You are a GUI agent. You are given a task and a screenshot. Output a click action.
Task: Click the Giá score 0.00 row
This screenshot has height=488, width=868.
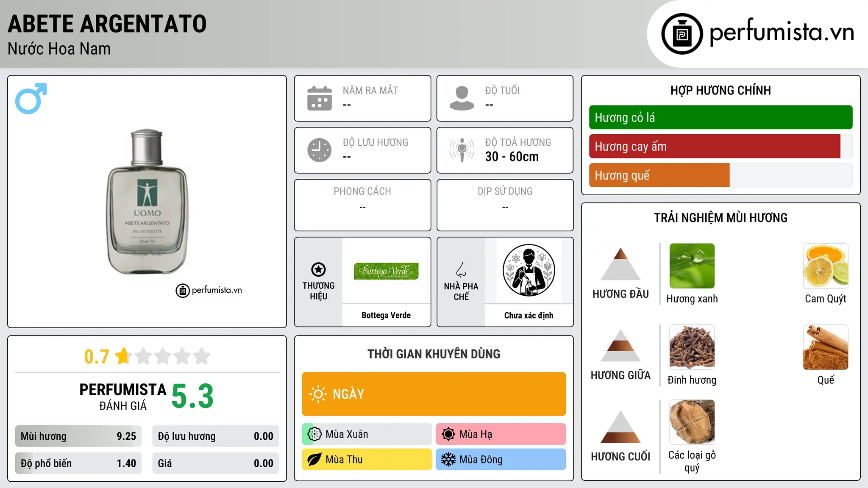pos(215,463)
